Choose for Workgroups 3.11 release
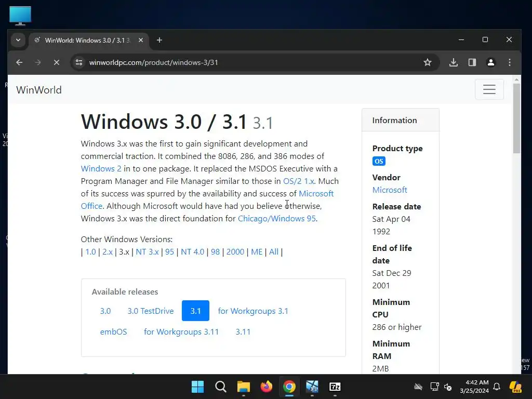 pyautogui.click(x=181, y=331)
